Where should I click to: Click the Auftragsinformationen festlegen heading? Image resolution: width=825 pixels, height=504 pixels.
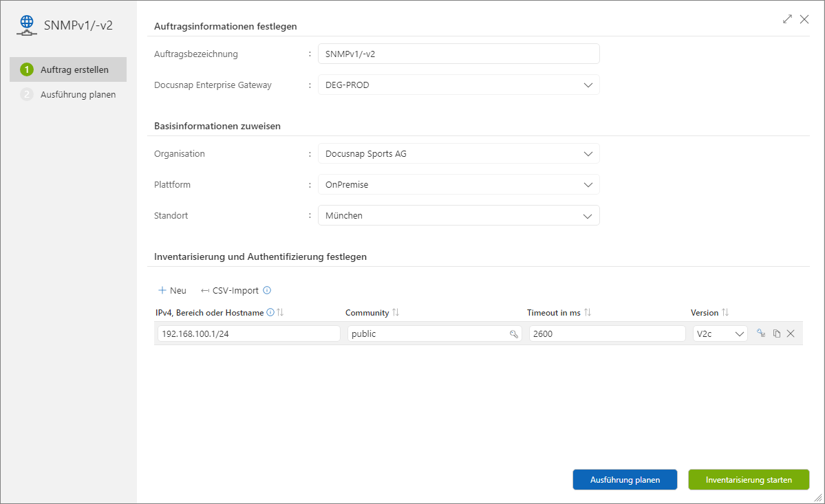pyautogui.click(x=225, y=26)
